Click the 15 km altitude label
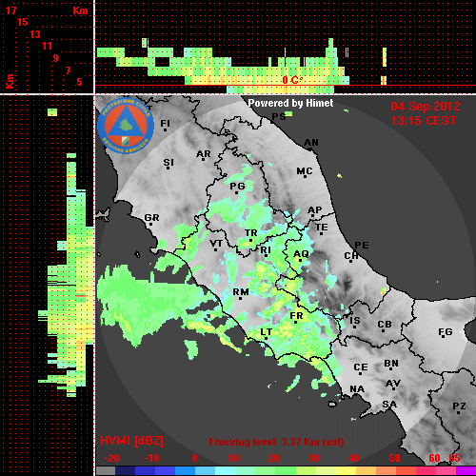476x476 pixels. [23, 22]
